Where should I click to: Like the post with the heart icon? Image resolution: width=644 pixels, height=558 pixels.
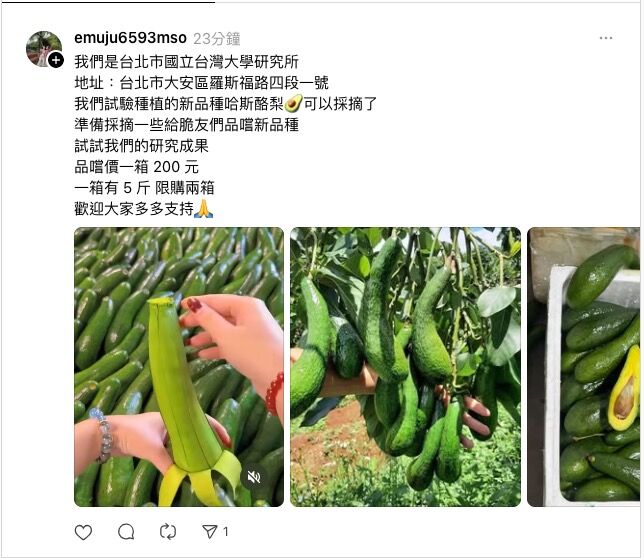[x=83, y=532]
